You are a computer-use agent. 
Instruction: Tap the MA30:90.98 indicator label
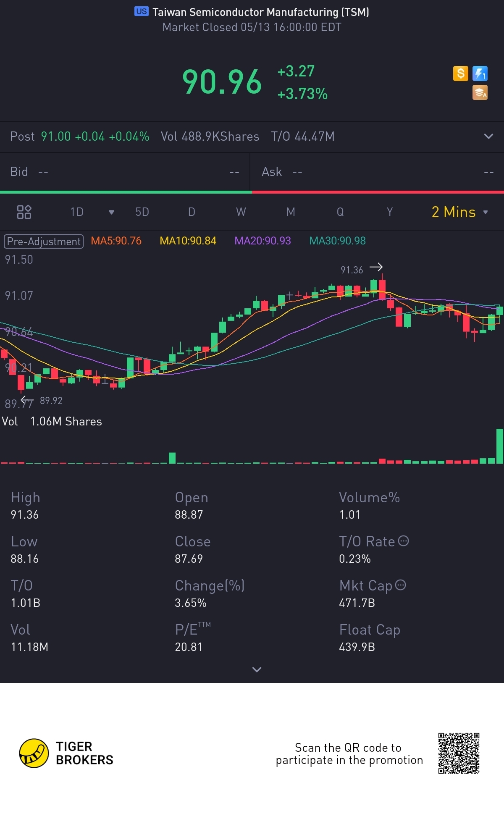point(337,241)
